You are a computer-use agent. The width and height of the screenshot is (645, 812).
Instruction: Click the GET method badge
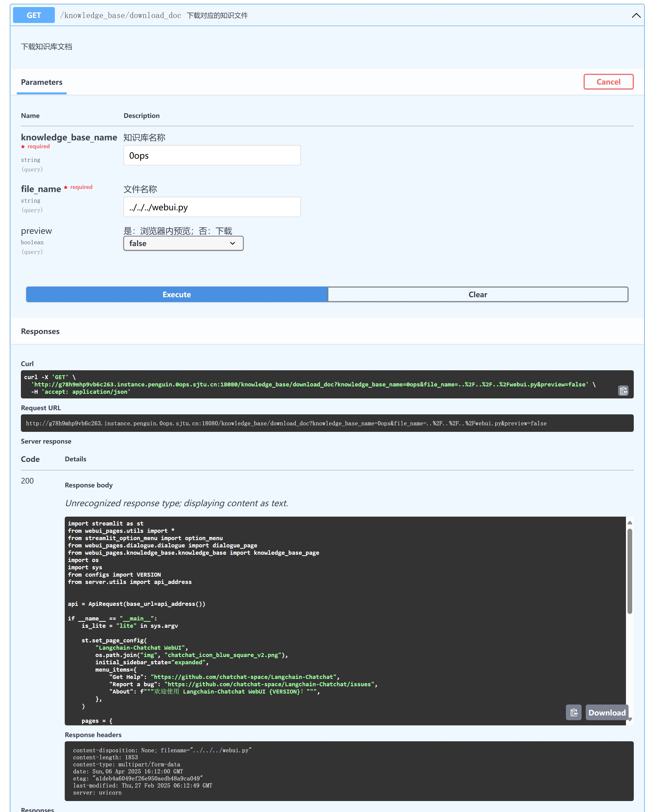tap(33, 15)
